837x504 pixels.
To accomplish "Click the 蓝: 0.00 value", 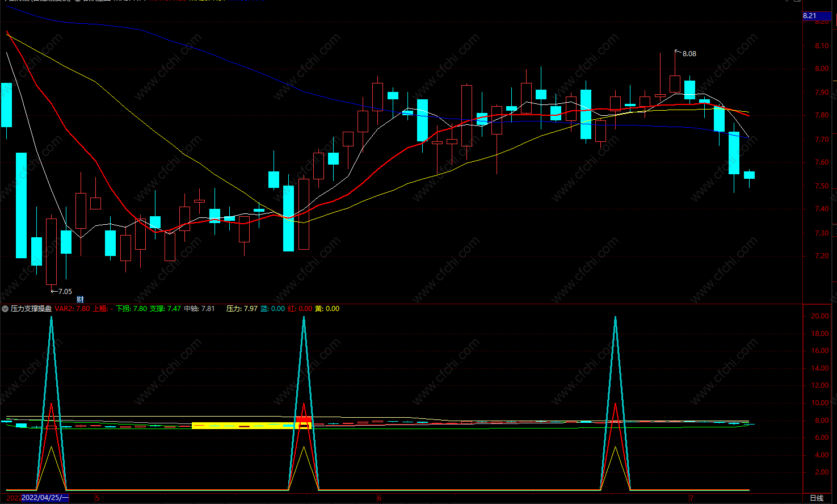I will tap(272, 309).
